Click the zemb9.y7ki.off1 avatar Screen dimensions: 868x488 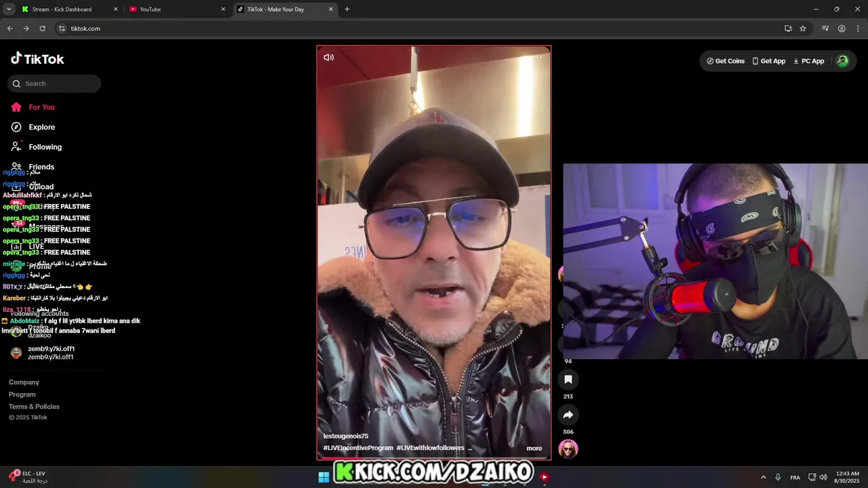point(16,352)
